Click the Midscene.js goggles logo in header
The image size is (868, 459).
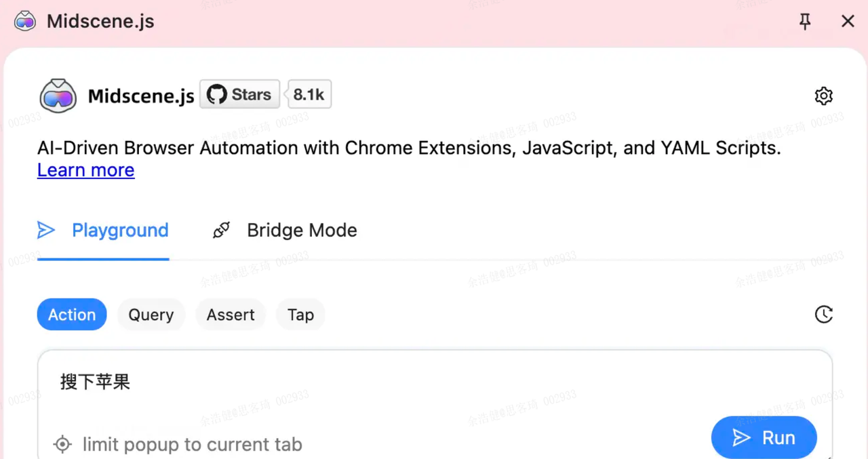pos(58,96)
